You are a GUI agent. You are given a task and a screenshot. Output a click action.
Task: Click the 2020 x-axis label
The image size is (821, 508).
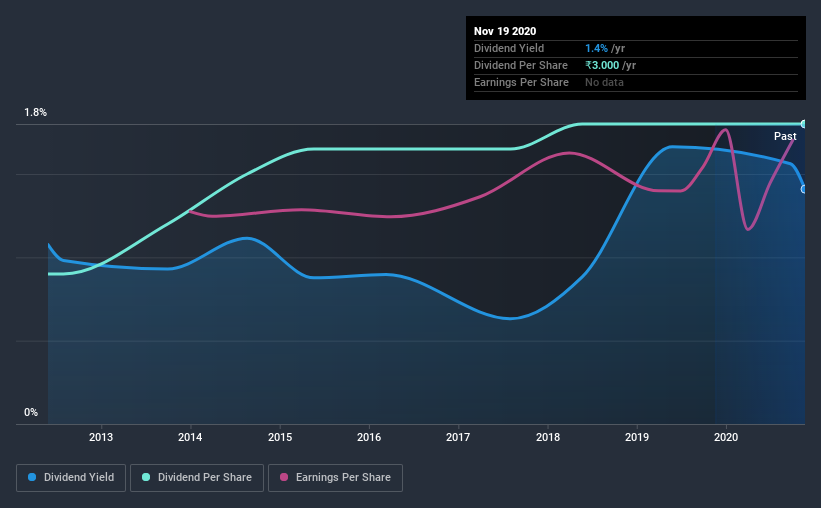726,437
